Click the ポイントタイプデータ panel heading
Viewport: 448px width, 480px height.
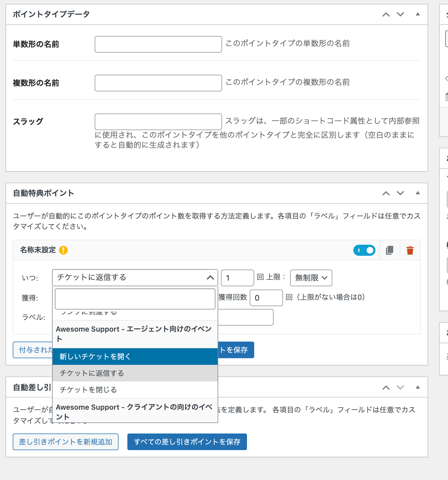(x=51, y=14)
